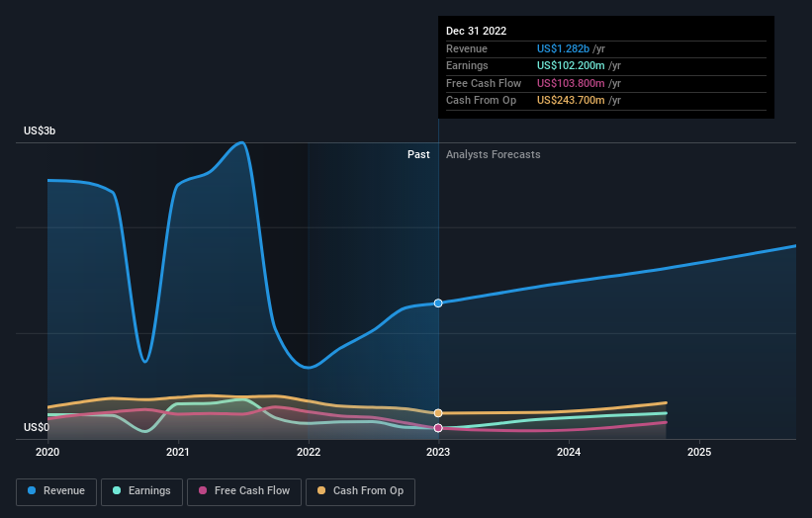Click the 2023 x-axis label

click(438, 453)
